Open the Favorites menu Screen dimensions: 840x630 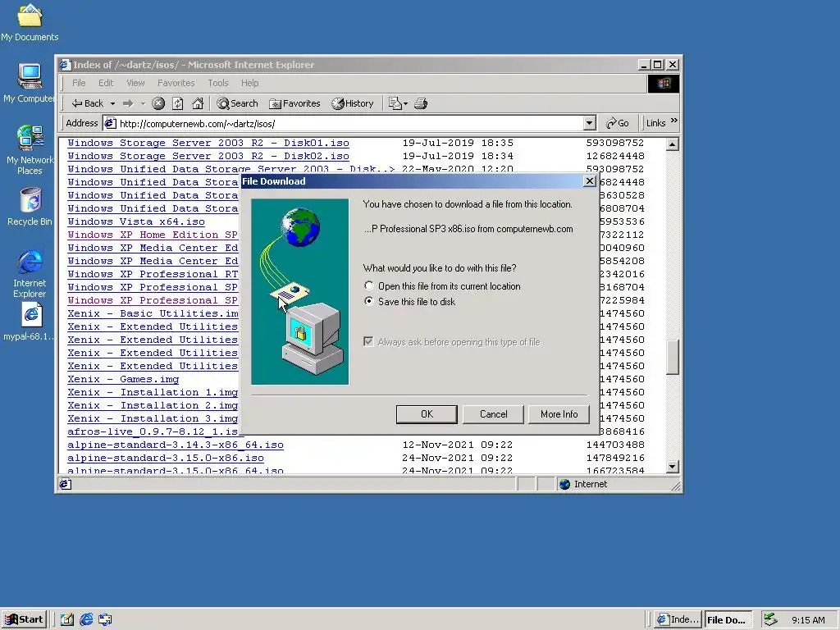pyautogui.click(x=176, y=83)
